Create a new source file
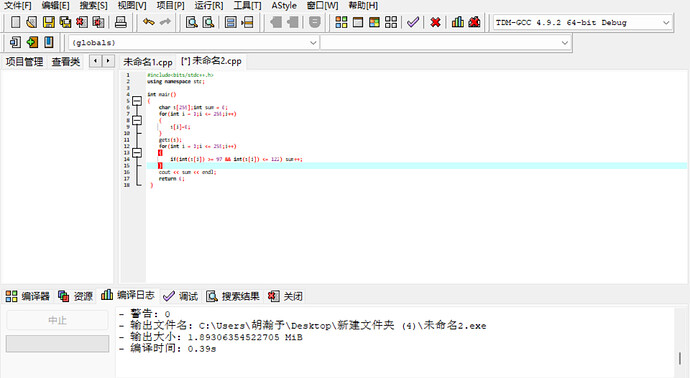The image size is (690, 378). point(15,22)
